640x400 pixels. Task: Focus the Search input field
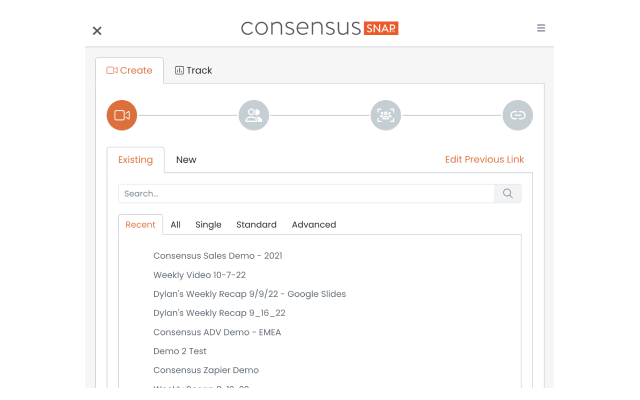(x=306, y=193)
